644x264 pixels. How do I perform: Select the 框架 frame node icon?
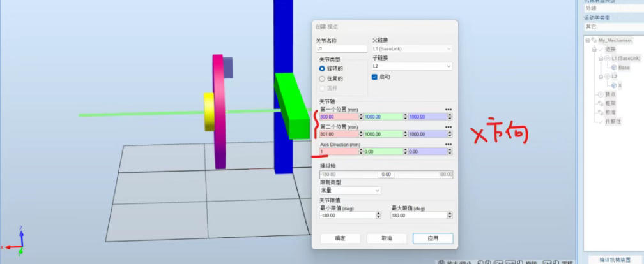coord(600,103)
